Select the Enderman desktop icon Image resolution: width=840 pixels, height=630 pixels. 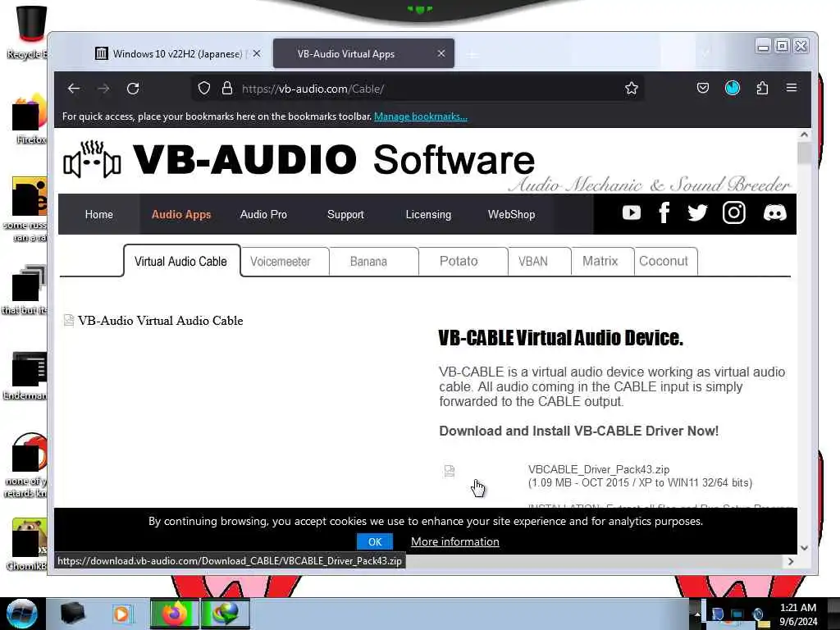(x=25, y=376)
